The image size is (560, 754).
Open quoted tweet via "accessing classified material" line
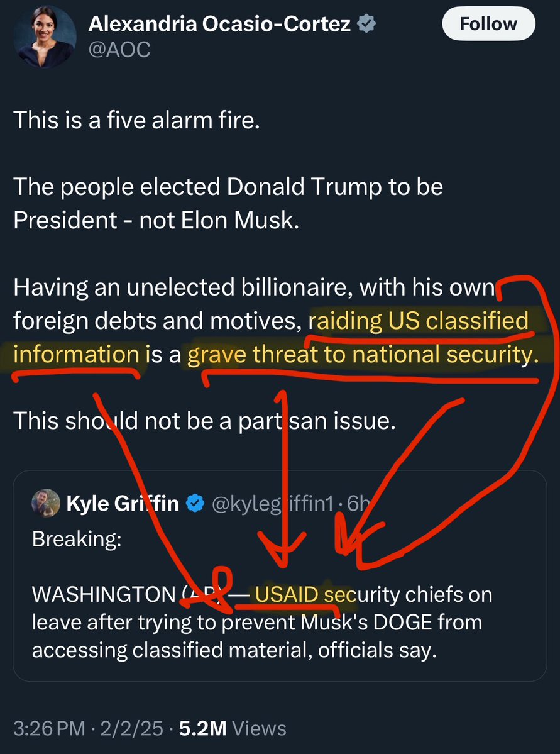[x=234, y=650]
